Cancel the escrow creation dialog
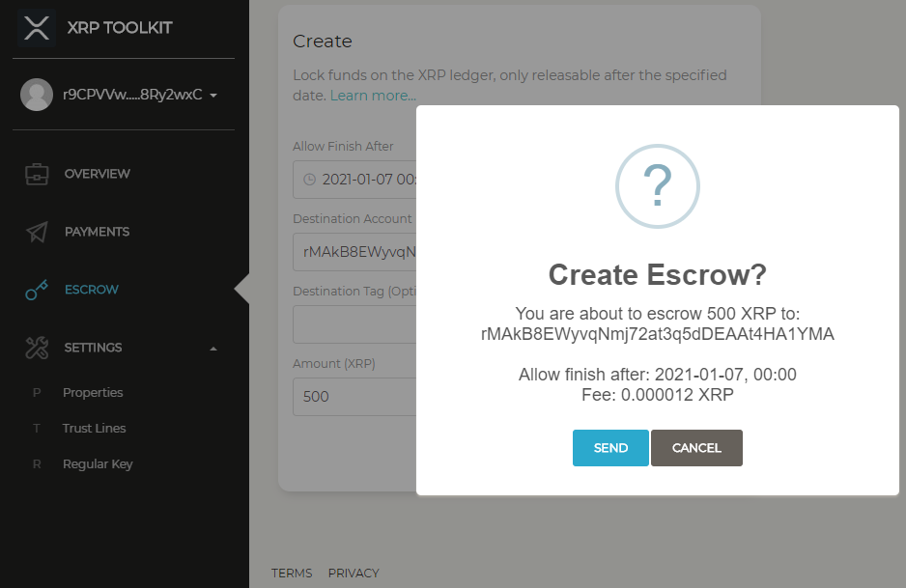The image size is (906, 588). (695, 448)
